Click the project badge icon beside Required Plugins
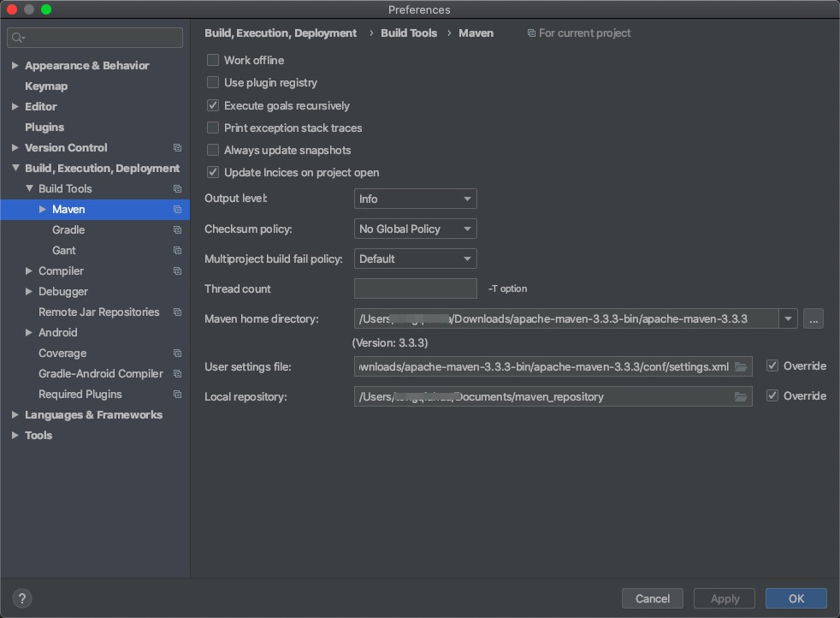This screenshot has height=618, width=840. click(177, 394)
